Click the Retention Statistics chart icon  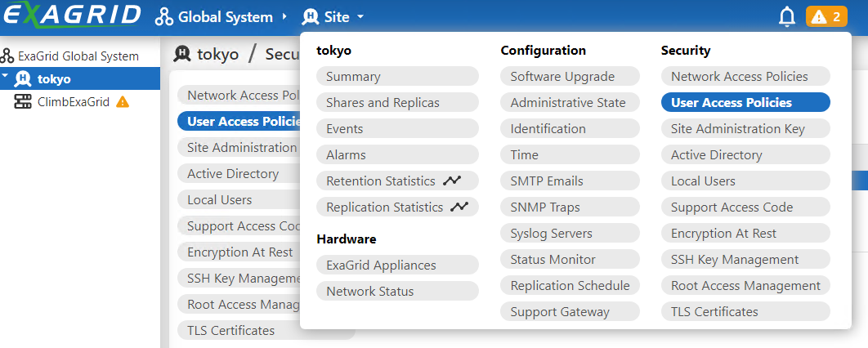click(x=452, y=181)
